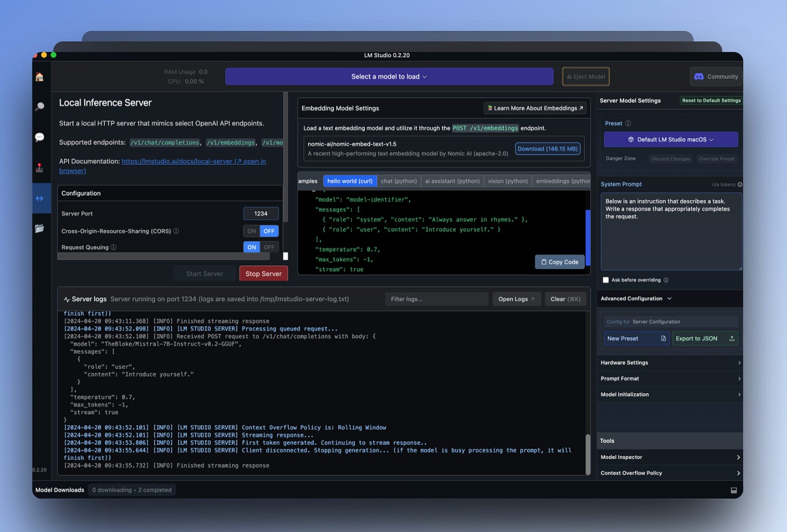Click the Discord icon in Community button
This screenshot has width=787, height=532.
click(x=699, y=77)
